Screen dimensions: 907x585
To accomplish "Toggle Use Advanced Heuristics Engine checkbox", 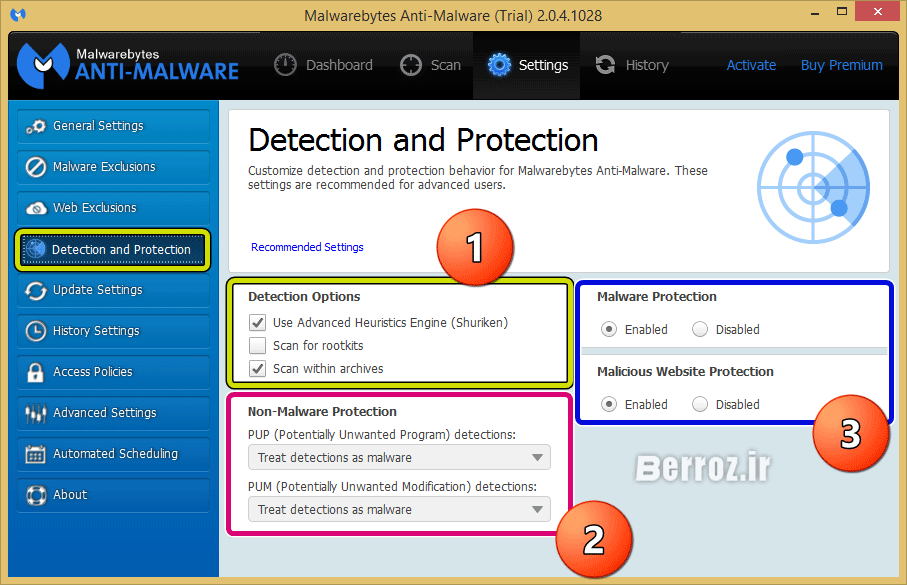I will (257, 322).
